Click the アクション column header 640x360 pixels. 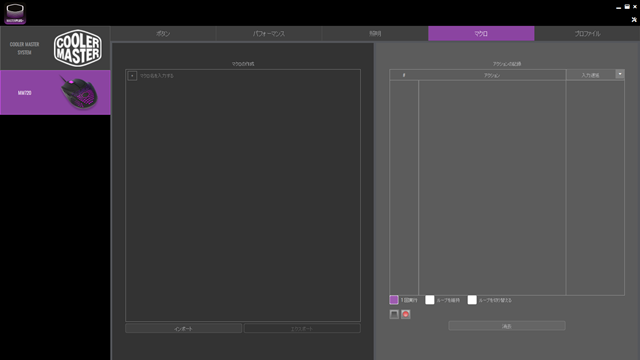[x=492, y=75]
